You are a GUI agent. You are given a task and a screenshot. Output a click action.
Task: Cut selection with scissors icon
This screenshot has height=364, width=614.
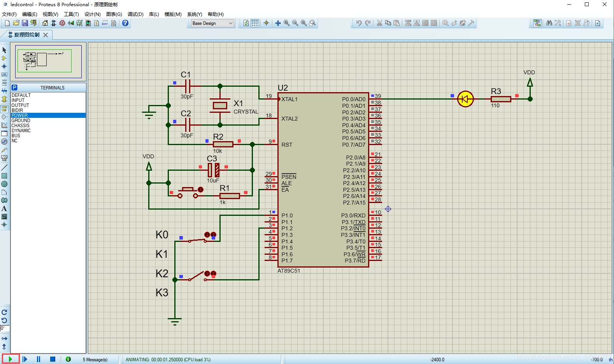pos(379,23)
